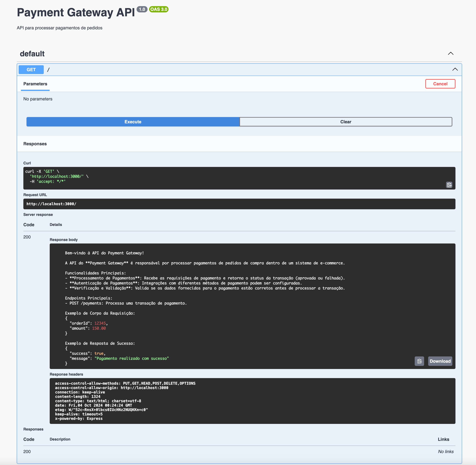Click the Clear button
Viewport: 476px width, 465px height.
coord(346,122)
